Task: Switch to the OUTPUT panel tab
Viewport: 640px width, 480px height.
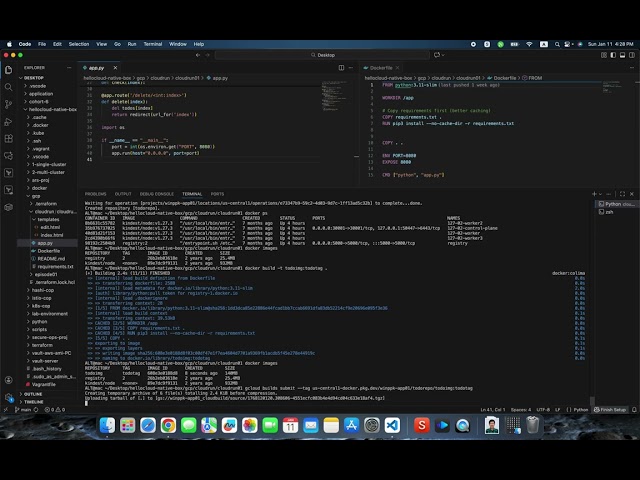Action: [123, 194]
